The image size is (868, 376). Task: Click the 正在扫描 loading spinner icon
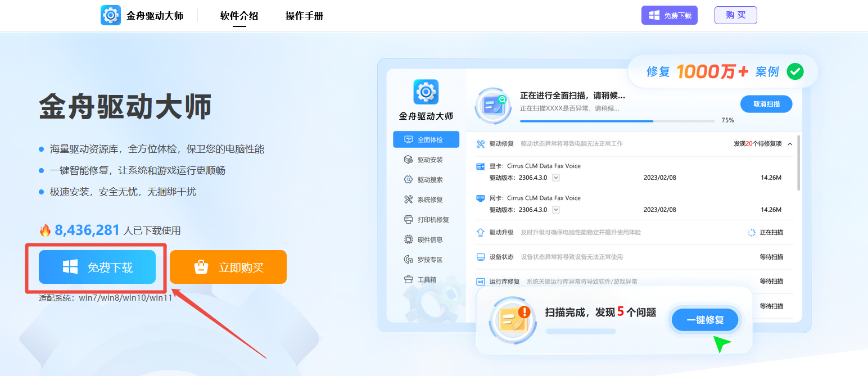tap(752, 232)
